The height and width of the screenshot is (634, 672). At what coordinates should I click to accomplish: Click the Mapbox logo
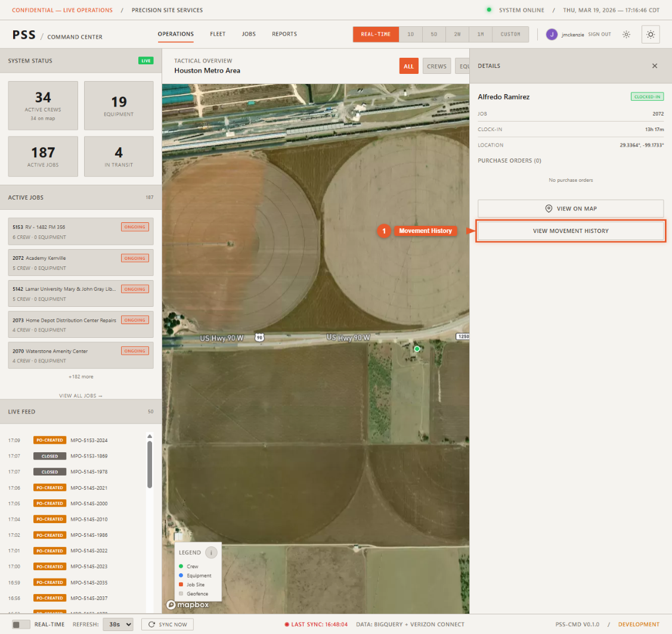[187, 605]
